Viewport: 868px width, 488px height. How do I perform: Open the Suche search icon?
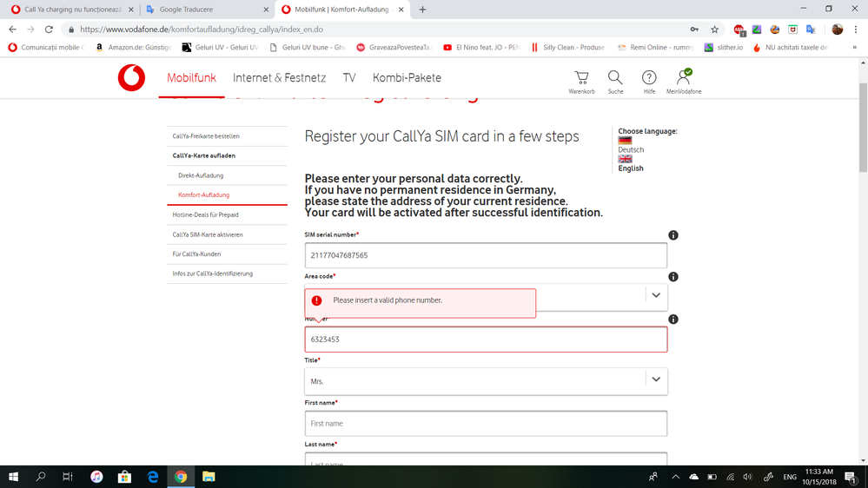tap(615, 82)
